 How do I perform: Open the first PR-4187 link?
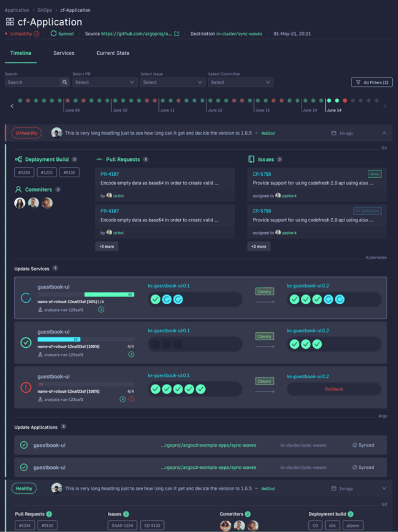click(x=109, y=174)
